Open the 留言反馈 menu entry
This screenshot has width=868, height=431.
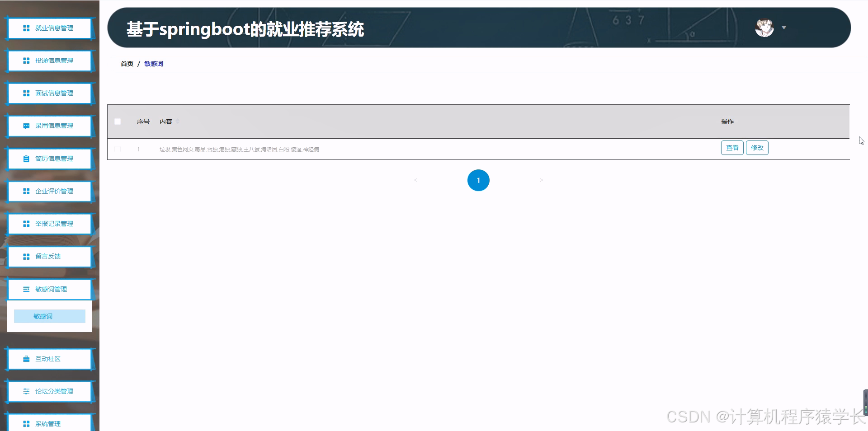click(x=50, y=256)
